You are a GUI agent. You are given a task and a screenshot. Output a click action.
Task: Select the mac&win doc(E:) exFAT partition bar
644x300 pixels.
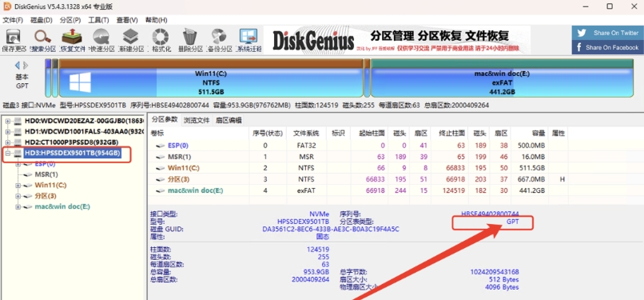tap(502, 78)
